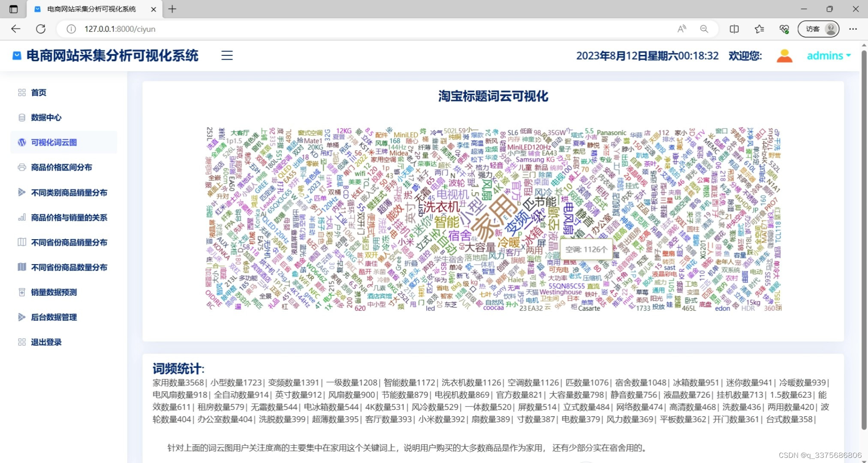Go to 首页 from the sidebar
This screenshot has height=463, width=868.
(39, 92)
